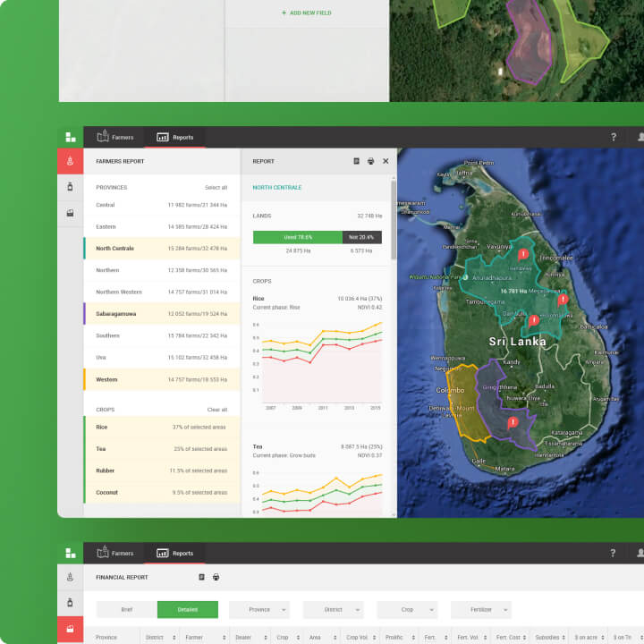Click the red alert marker in the purple Sabaragamuwa region
Image resolution: width=644 pixels, height=644 pixels.
(x=513, y=422)
